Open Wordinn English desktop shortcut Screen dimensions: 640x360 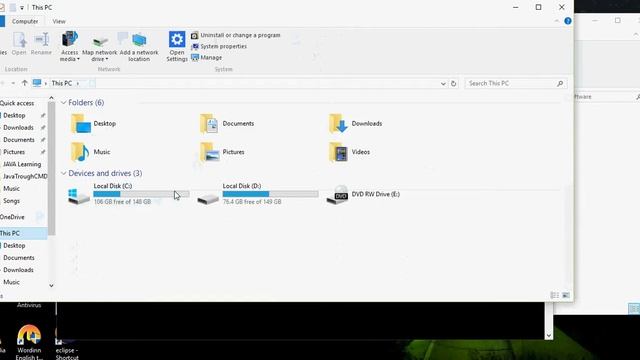29,342
